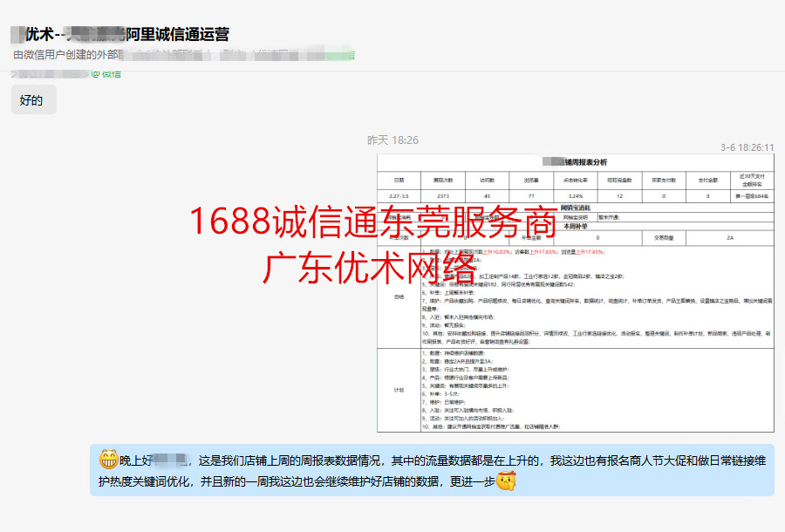Viewport: 785px width, 532px height.
Task: Click the 2373 value in the report table
Action: click(443, 196)
